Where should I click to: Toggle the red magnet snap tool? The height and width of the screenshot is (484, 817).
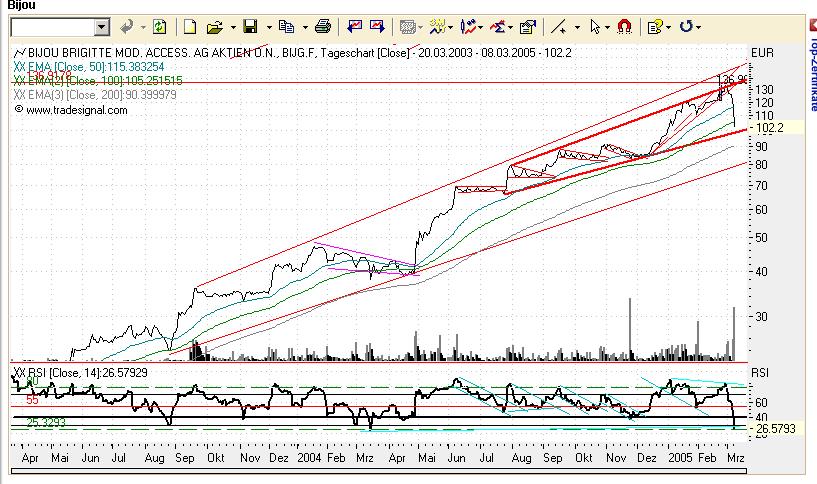(624, 27)
